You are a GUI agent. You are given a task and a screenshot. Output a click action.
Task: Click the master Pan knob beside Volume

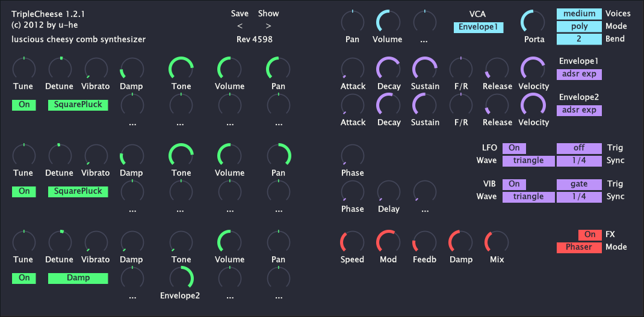pos(352,21)
